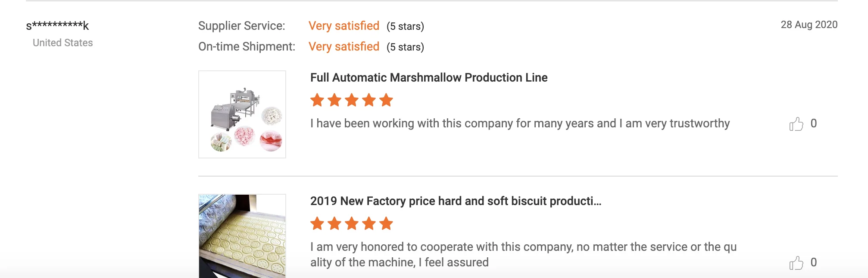Click like count beside biscuit review

(x=813, y=262)
